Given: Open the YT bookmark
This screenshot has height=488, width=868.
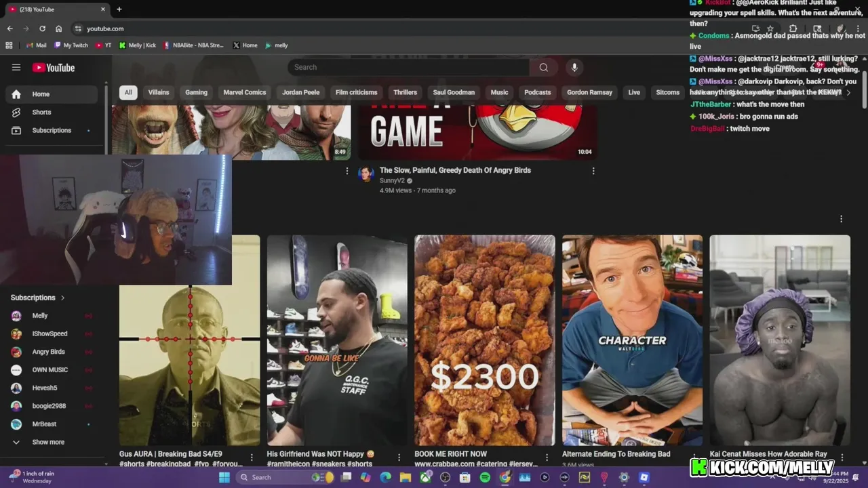Looking at the screenshot, I should pyautogui.click(x=104, y=45).
